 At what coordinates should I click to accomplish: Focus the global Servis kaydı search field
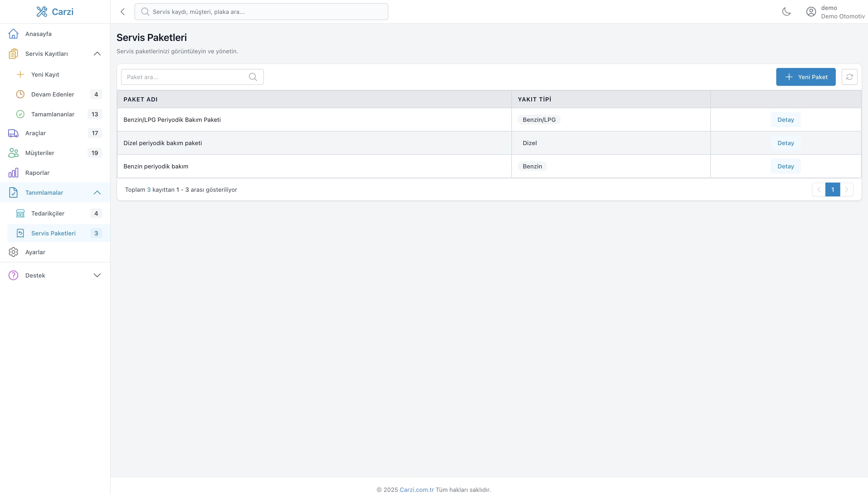[261, 12]
